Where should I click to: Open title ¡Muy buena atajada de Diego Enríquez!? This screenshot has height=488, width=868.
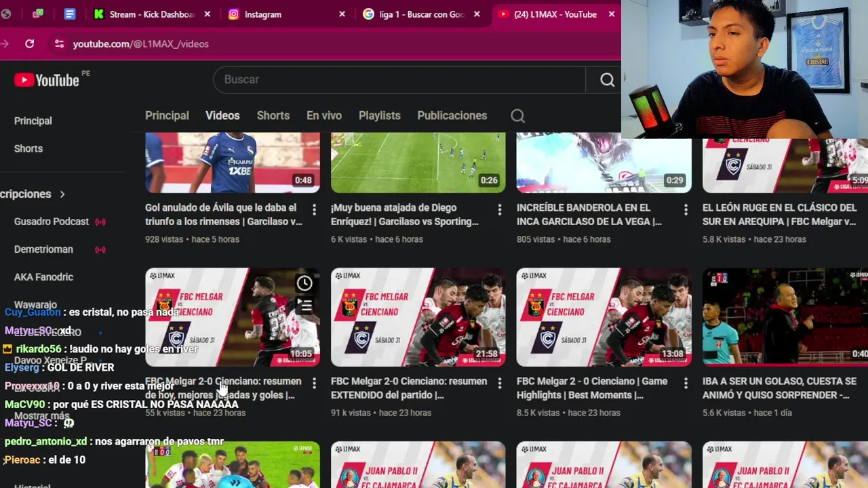point(405,214)
